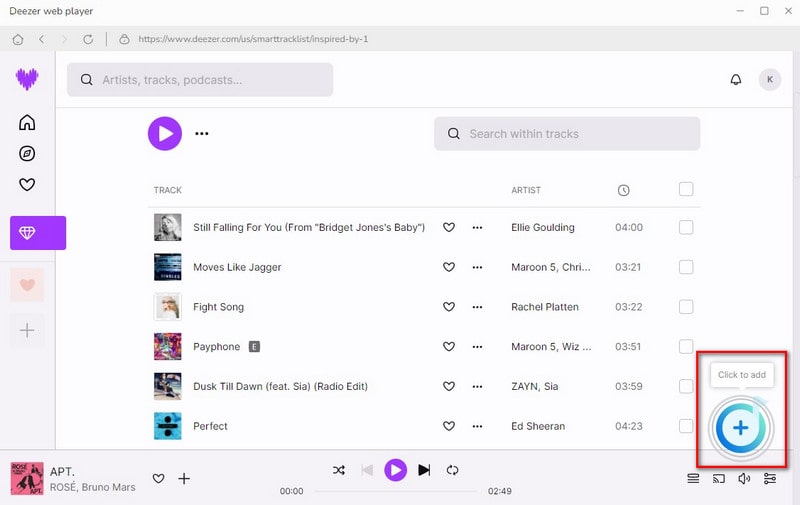Image resolution: width=800 pixels, height=505 pixels.
Task: Open Deezer home from sidebar house icon
Action: pos(27,122)
